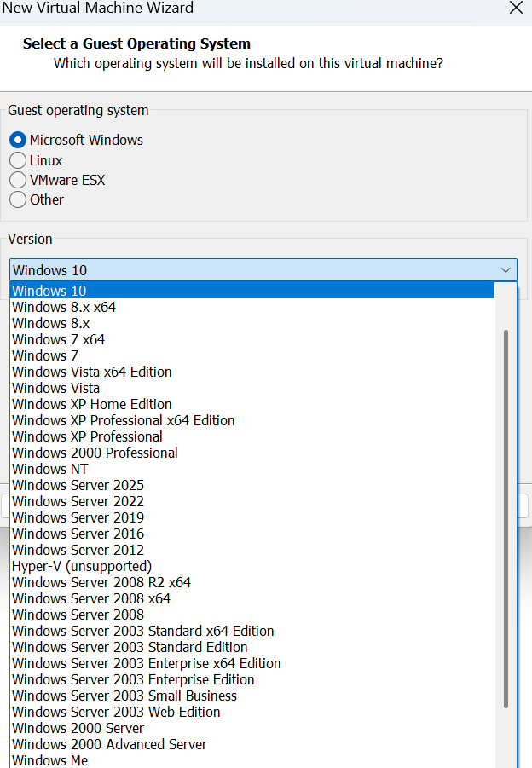Collapse the Version dropdown arrow
The width and height of the screenshot is (532, 768).
(506, 270)
